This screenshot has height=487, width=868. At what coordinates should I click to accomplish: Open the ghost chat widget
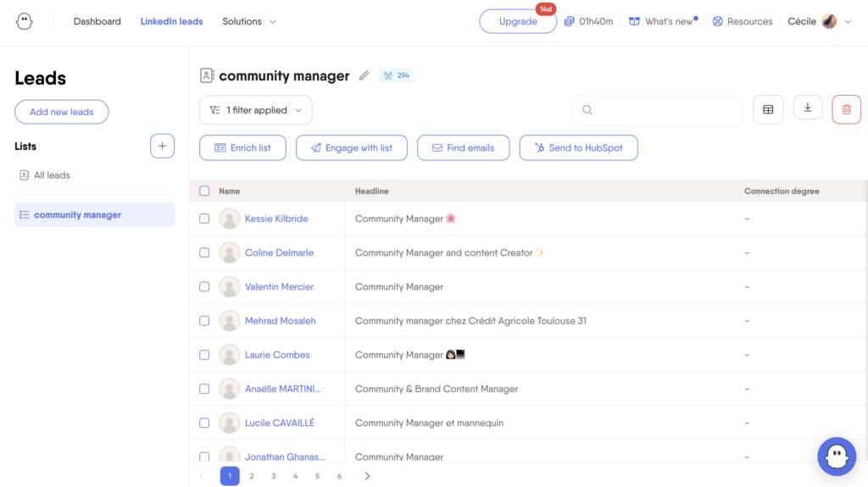836,456
